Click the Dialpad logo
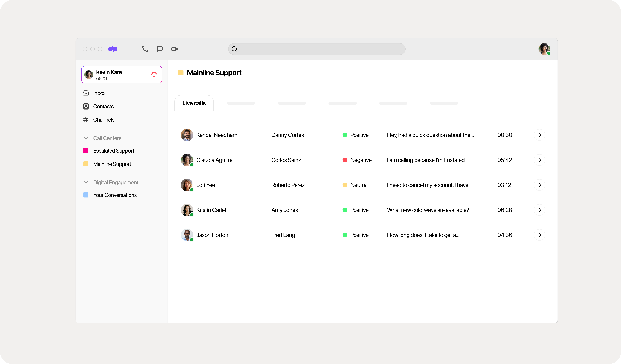 coord(113,49)
